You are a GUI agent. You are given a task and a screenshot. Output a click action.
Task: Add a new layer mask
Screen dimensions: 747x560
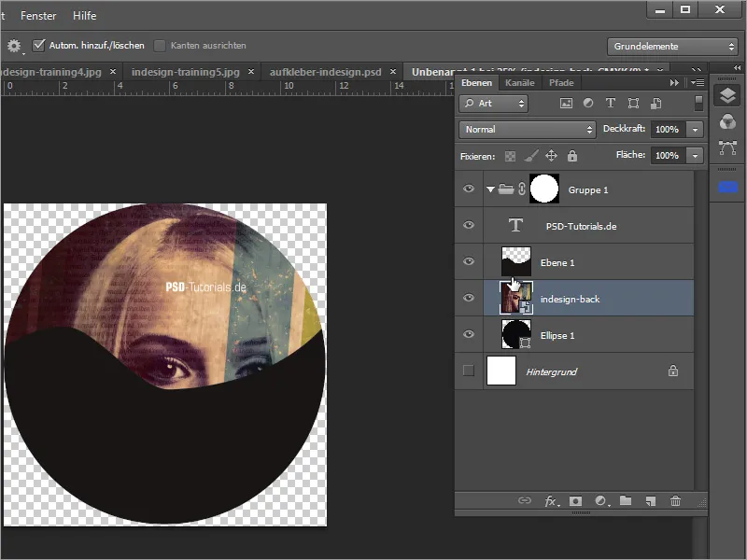pyautogui.click(x=575, y=501)
